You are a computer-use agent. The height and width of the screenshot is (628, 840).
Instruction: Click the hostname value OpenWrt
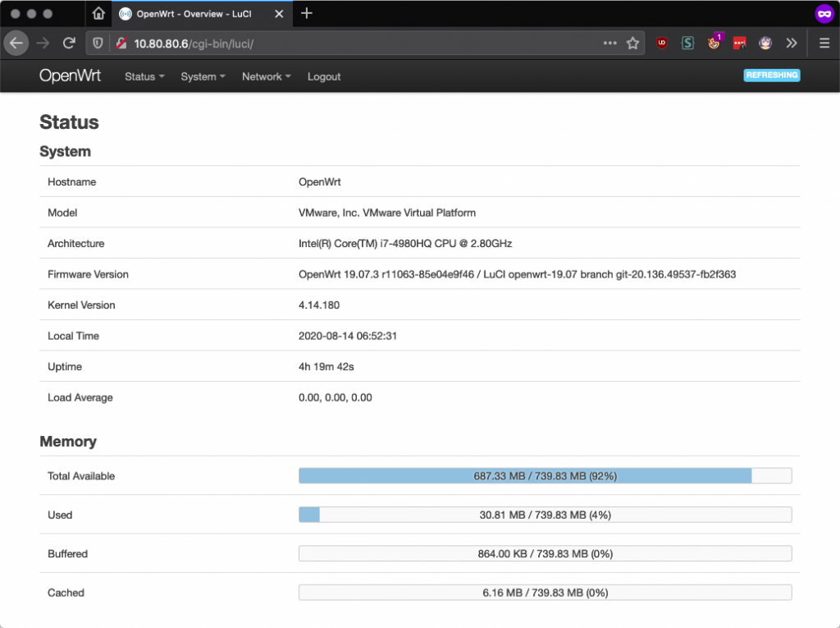coord(320,181)
